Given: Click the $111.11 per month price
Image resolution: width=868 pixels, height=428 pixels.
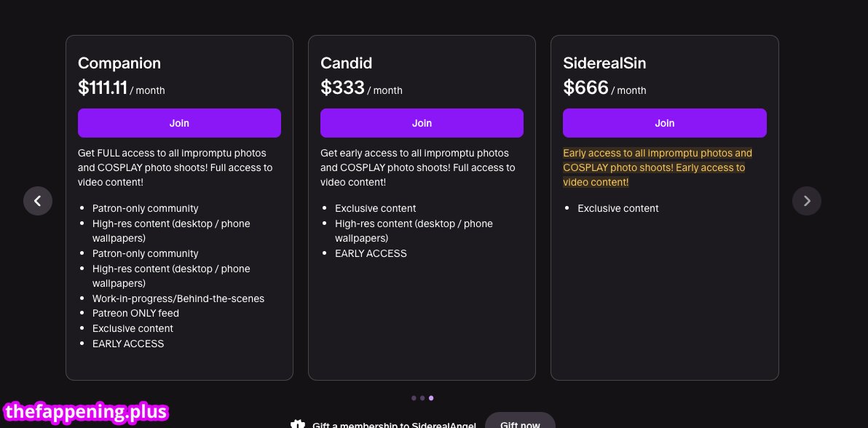Looking at the screenshot, I should pos(121,89).
